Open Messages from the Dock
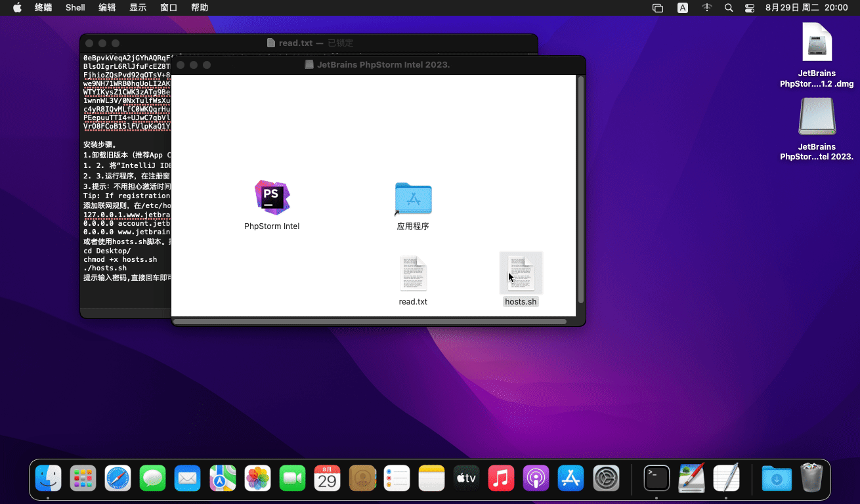This screenshot has width=860, height=504. coord(152,478)
